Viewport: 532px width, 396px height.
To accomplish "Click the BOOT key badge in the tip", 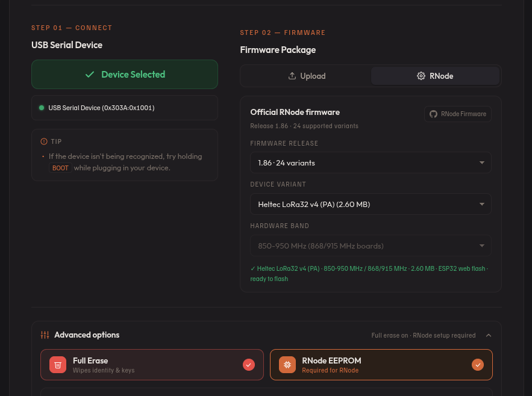I will coord(60,168).
